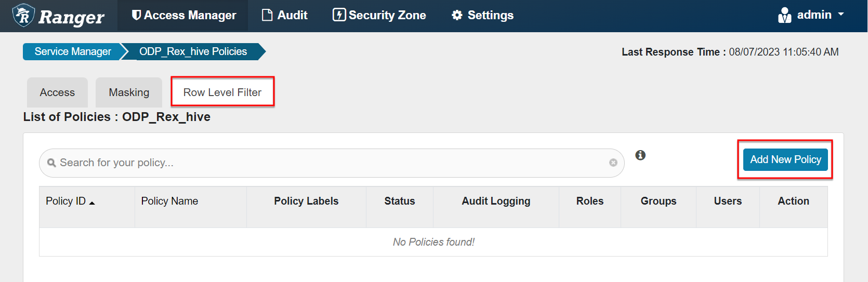Click the Audit document icon
The image size is (868, 282).
coord(267,15)
